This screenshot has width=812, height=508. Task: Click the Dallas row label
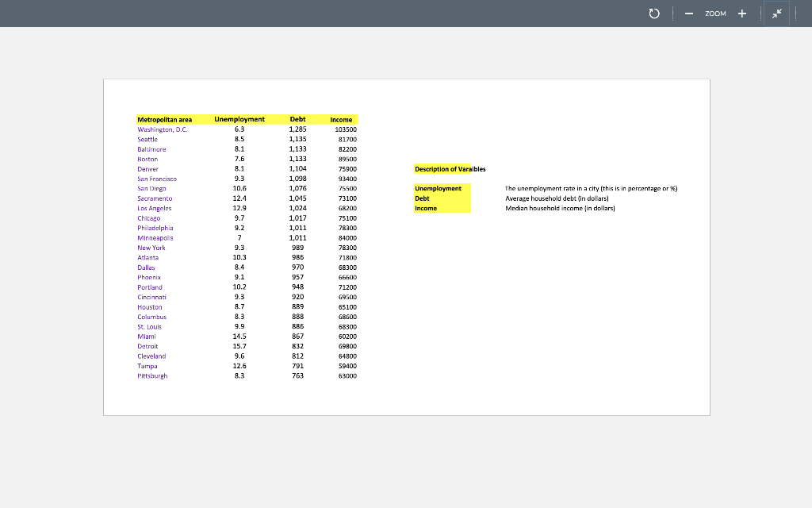pyautogui.click(x=146, y=267)
